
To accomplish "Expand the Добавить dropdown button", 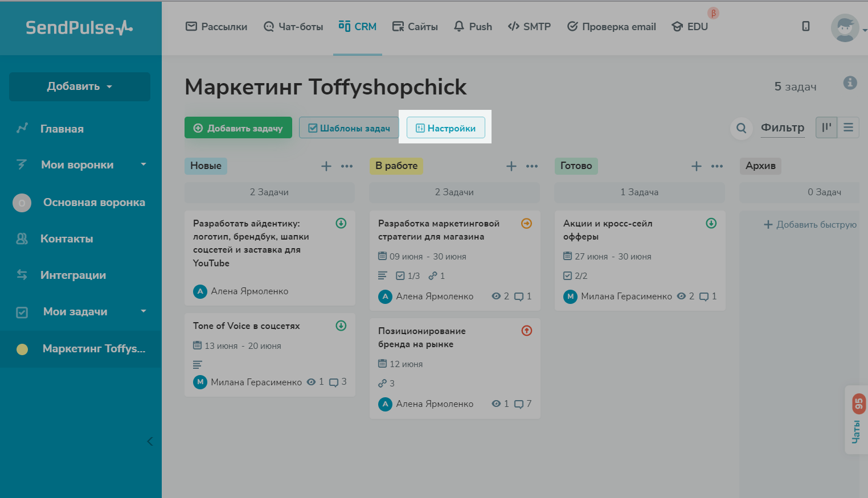I will [x=80, y=87].
